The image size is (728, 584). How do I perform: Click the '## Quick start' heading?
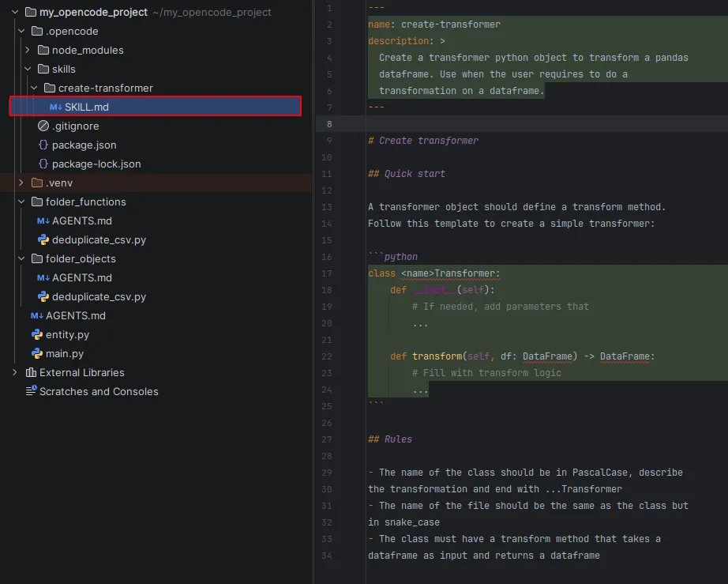point(407,174)
